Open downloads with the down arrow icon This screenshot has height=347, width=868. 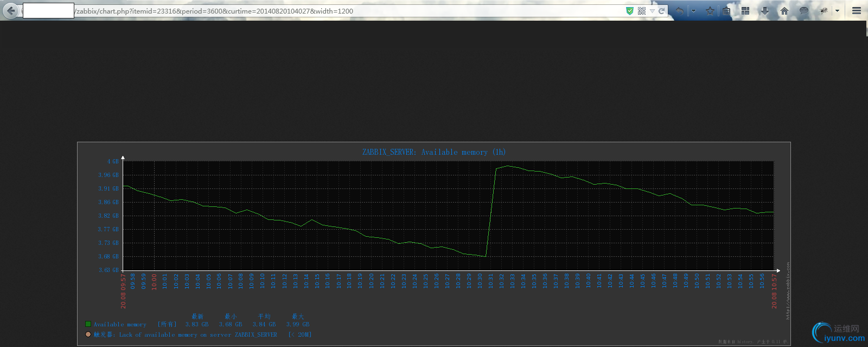(765, 11)
